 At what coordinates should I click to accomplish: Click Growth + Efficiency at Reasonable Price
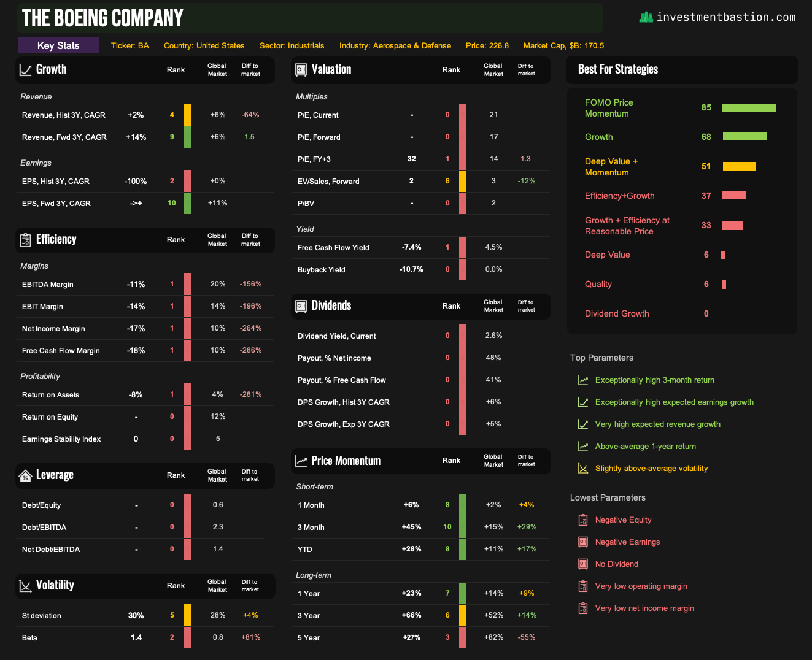point(627,226)
